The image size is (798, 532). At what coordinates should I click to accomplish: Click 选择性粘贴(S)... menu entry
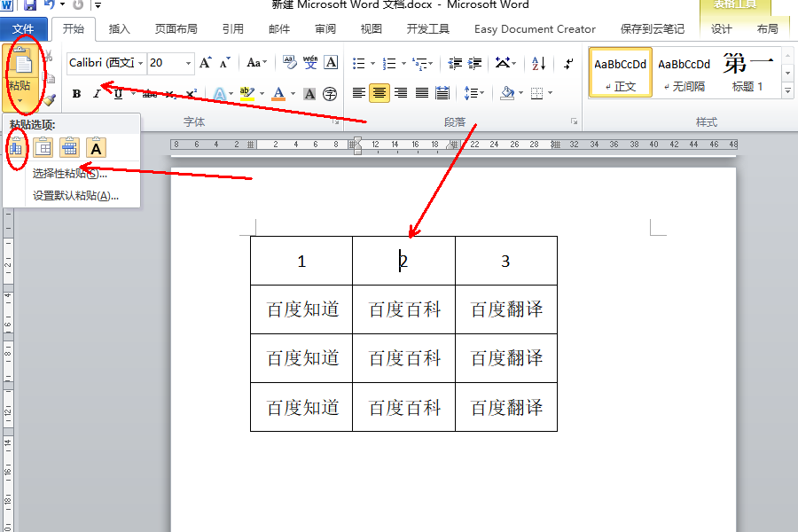[x=70, y=174]
